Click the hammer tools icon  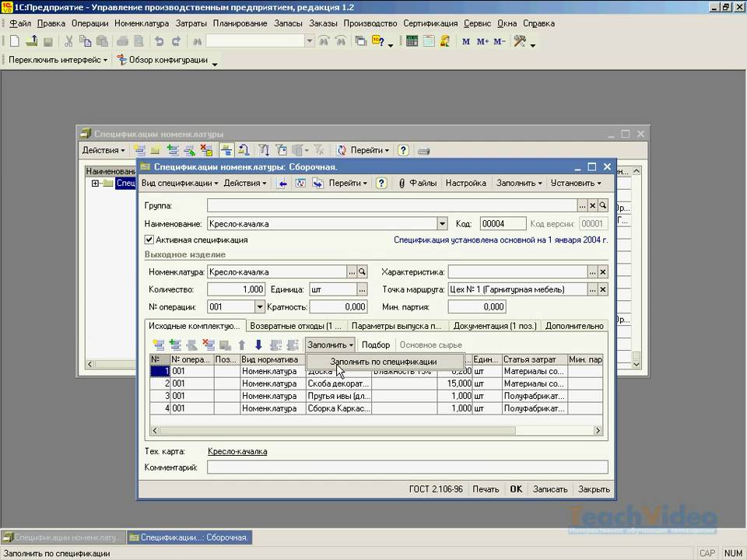click(520, 41)
